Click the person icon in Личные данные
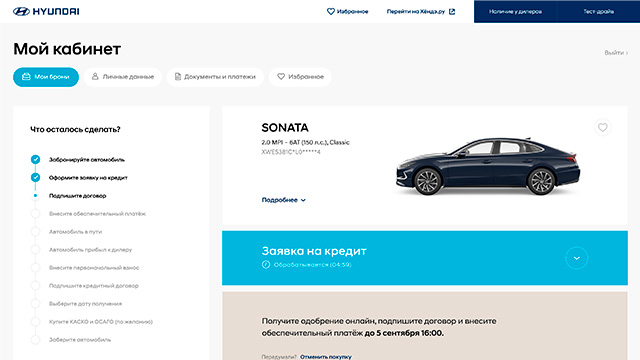The image size is (640, 360). (95, 76)
